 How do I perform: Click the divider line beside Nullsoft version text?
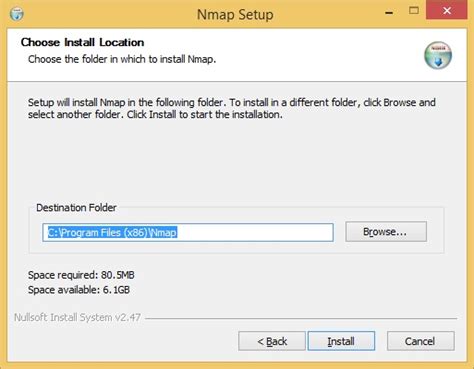click(x=301, y=319)
